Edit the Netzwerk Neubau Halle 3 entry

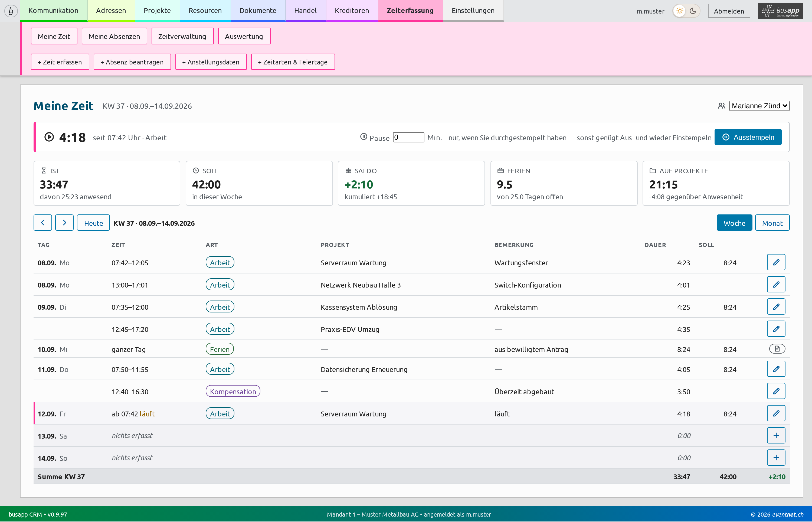776,285
